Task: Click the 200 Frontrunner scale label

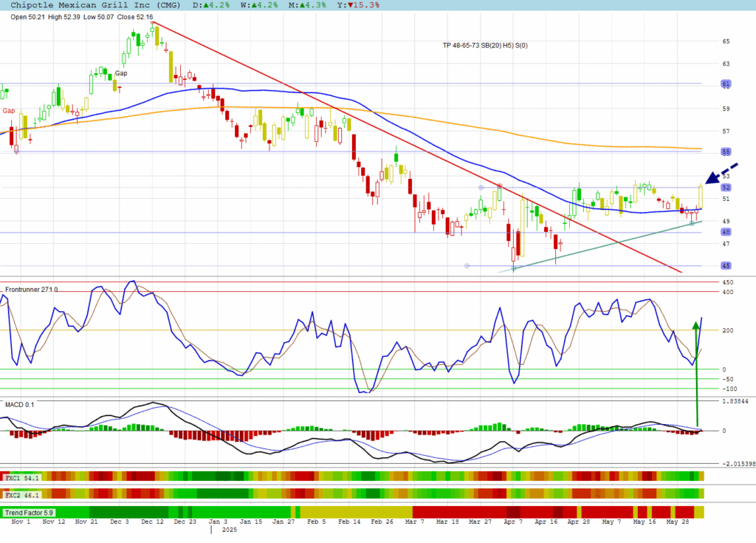Action: (728, 331)
